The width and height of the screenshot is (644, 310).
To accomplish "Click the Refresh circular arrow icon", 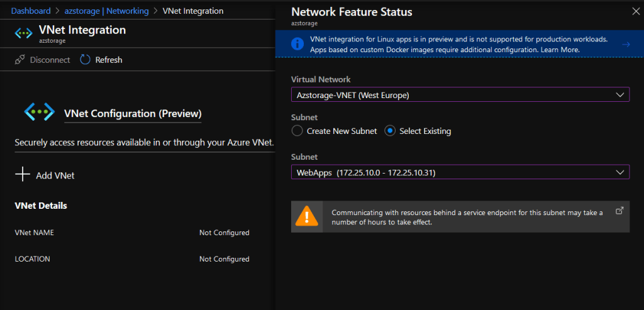I will (x=86, y=60).
